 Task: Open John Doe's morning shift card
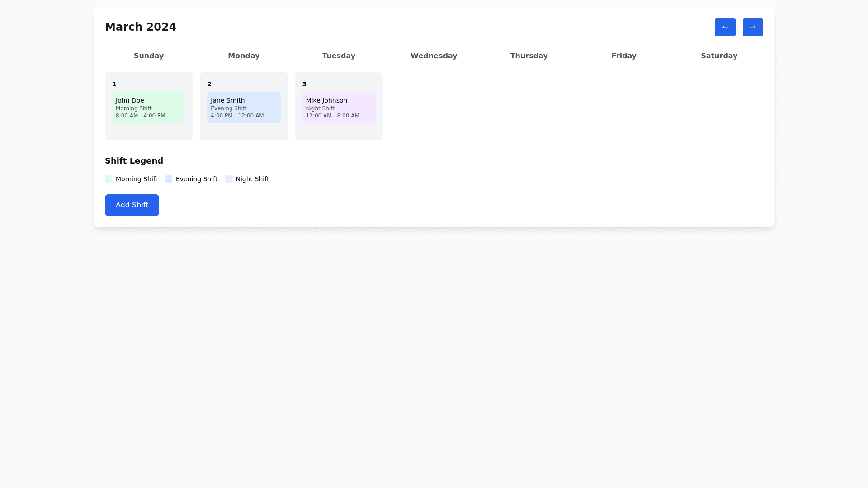point(148,108)
